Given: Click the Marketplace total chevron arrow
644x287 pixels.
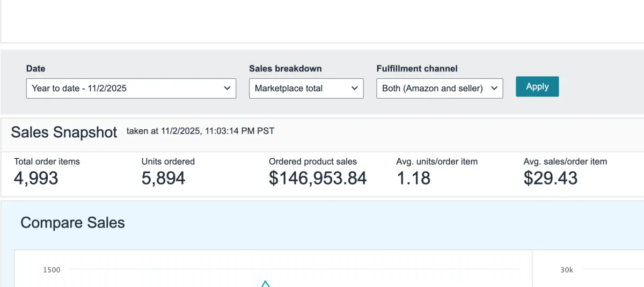Looking at the screenshot, I should (355, 89).
